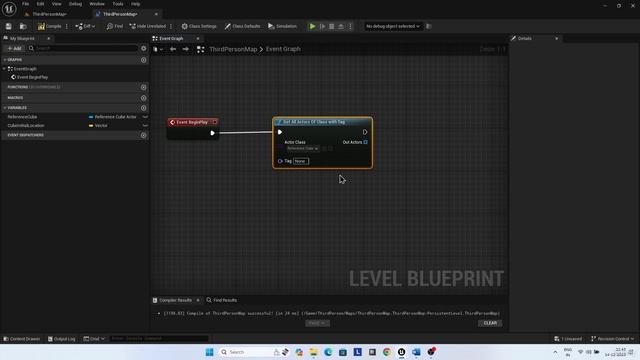Select the Event Graph tab
This screenshot has height=360, width=640.
click(x=171, y=38)
